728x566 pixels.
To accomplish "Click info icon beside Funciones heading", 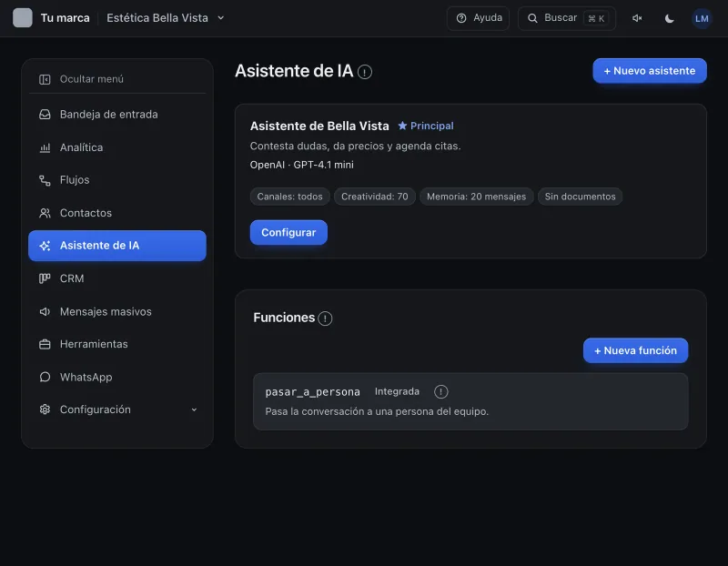I will point(325,318).
